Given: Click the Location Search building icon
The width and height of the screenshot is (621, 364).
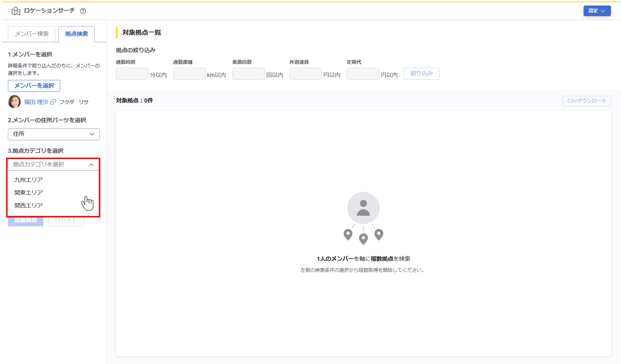Looking at the screenshot, I should pyautogui.click(x=16, y=11).
